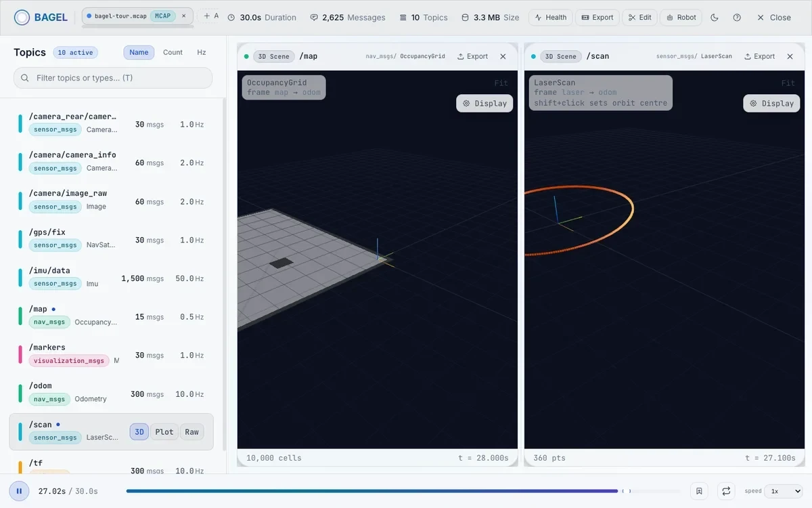The height and width of the screenshot is (508, 812).
Task: Click the 10 Topics stat
Action: (x=424, y=18)
